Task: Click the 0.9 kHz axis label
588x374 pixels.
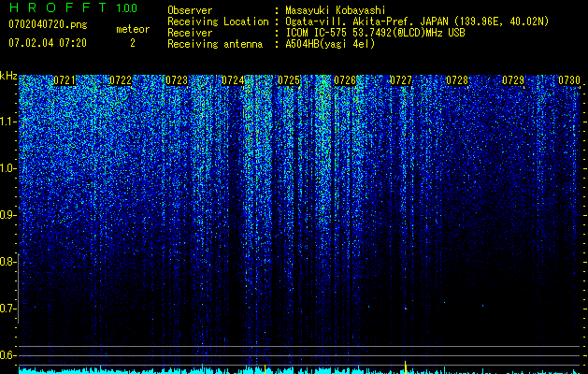Action: (x=7, y=215)
